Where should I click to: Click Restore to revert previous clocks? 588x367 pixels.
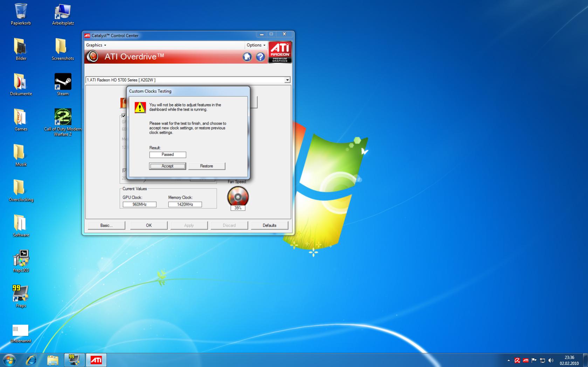[207, 166]
